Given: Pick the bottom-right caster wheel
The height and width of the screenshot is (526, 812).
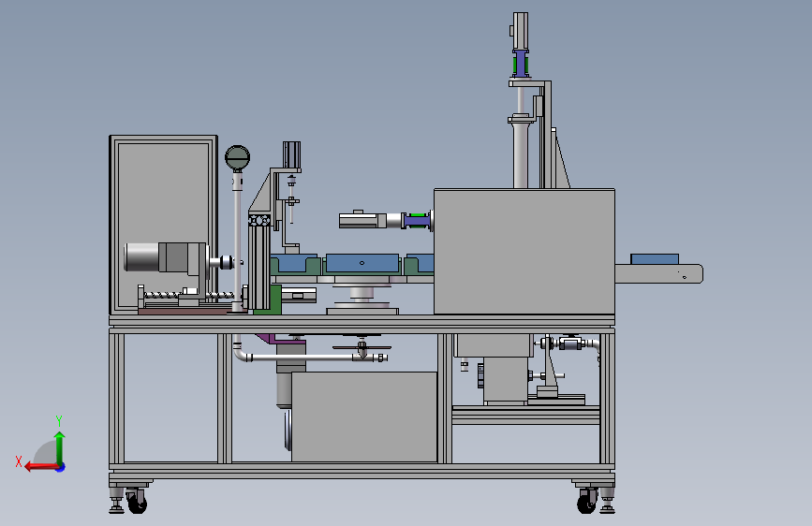Looking at the screenshot, I should 586,503.
